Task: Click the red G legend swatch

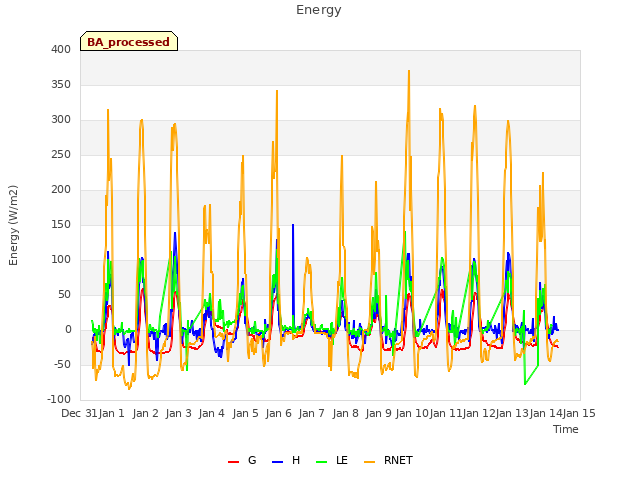Action: click(x=233, y=462)
